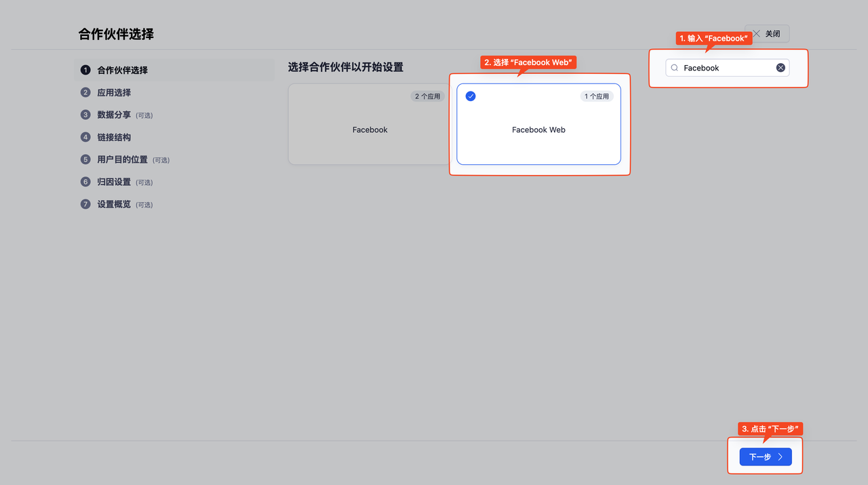Click the step 7 "设置概览" numbered circle
Image resolution: width=868 pixels, height=485 pixels.
(x=85, y=204)
